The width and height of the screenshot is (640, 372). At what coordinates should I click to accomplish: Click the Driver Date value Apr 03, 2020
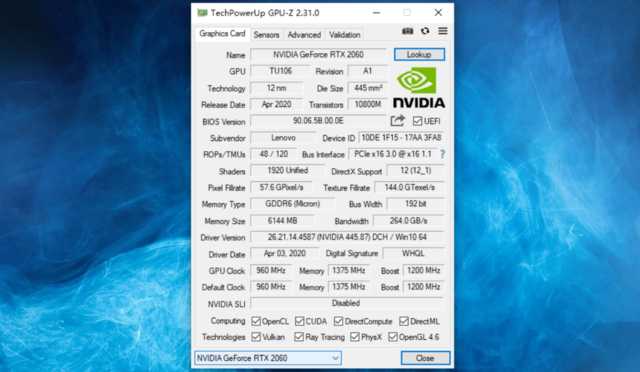pos(284,253)
